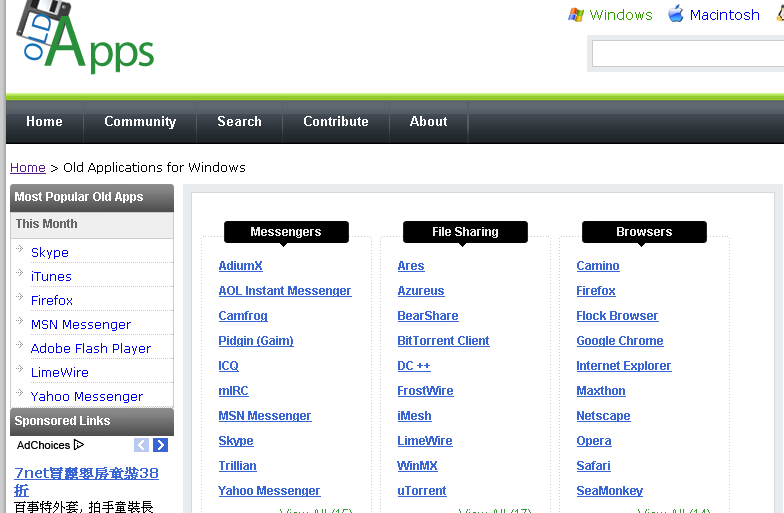Open the WinMX link
Screen dimensions: 784x513
tap(418, 466)
